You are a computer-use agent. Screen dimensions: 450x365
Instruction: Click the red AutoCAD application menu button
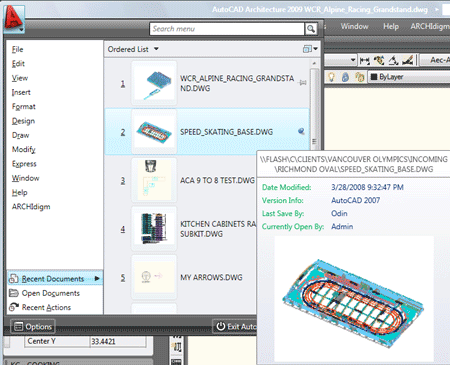(14, 19)
